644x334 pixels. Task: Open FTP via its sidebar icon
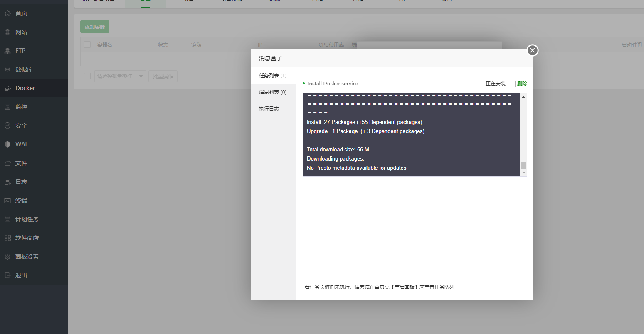(x=7, y=51)
